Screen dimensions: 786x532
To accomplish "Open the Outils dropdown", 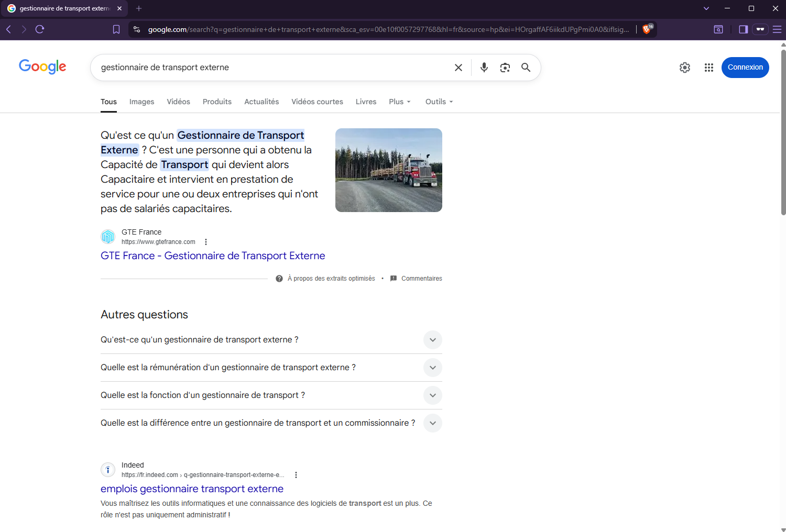I will (x=439, y=102).
